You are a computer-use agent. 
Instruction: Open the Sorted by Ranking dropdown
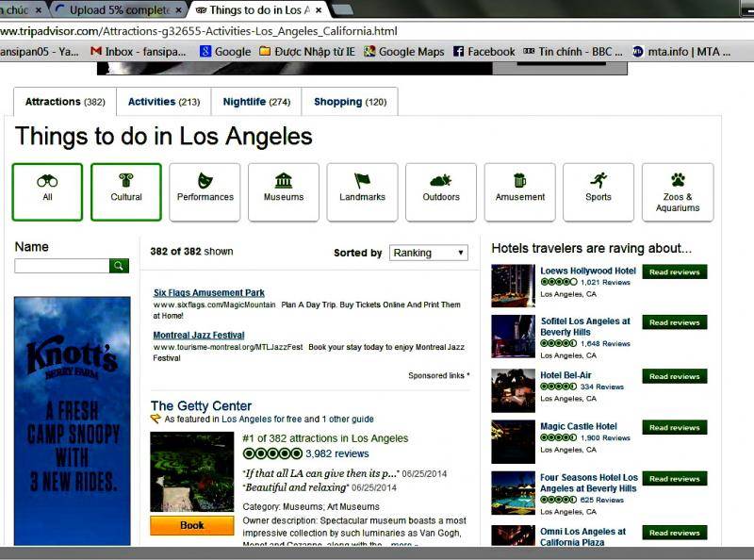(429, 253)
